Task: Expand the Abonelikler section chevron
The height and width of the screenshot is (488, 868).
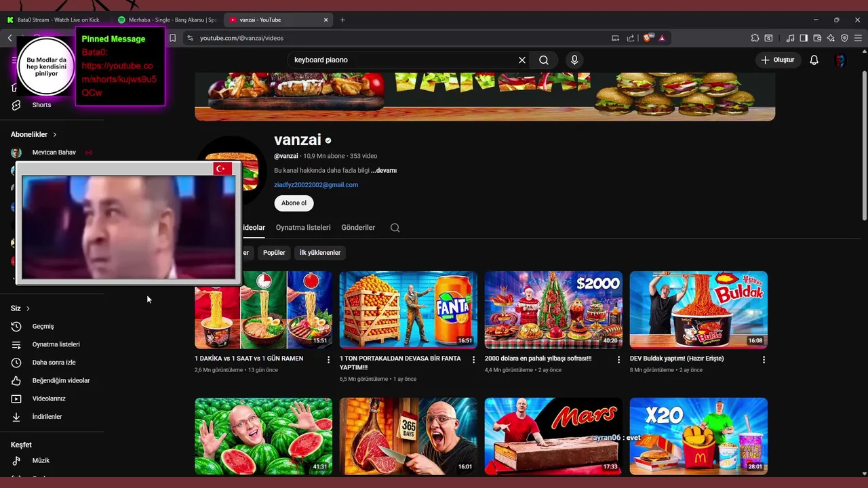Action: pyautogui.click(x=55, y=135)
